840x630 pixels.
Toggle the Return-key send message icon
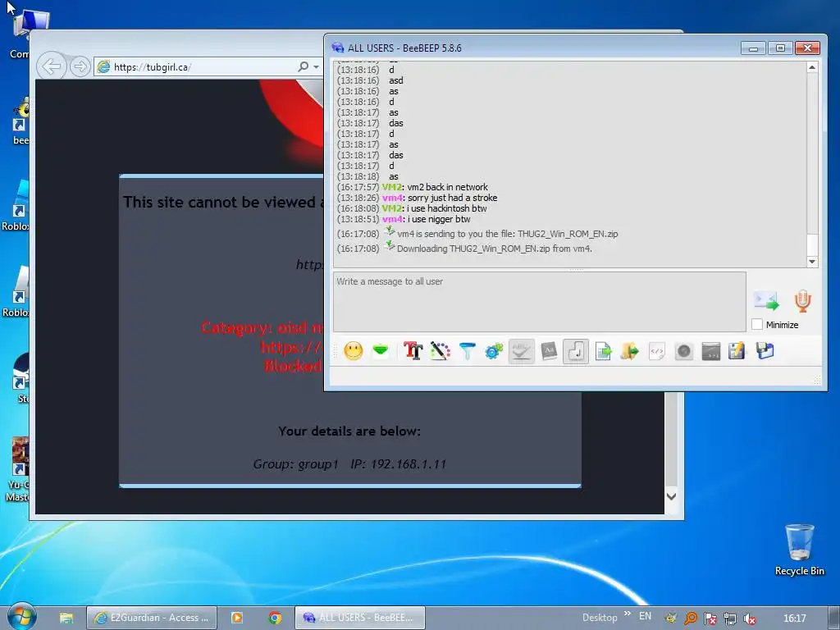click(x=576, y=351)
